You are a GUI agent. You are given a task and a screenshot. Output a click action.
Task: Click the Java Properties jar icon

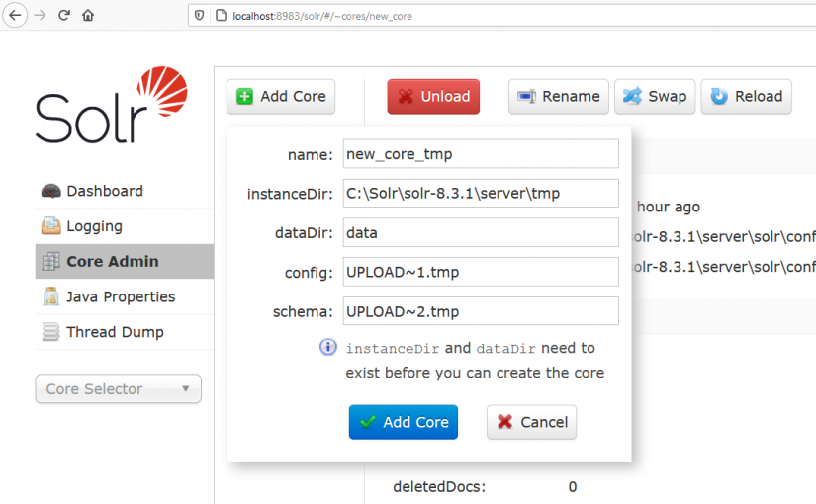(50, 296)
